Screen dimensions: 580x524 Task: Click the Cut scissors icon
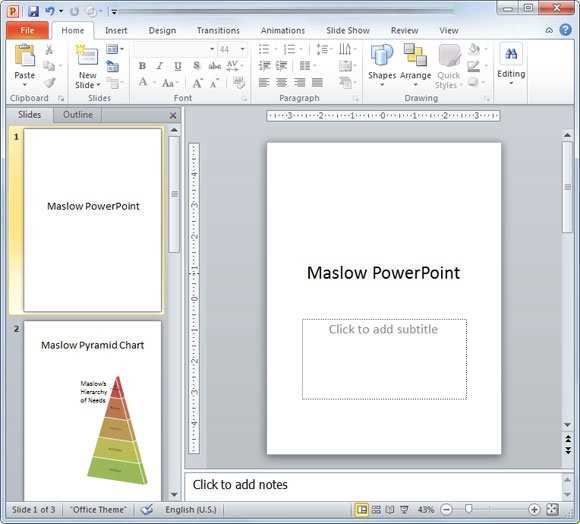click(x=49, y=50)
